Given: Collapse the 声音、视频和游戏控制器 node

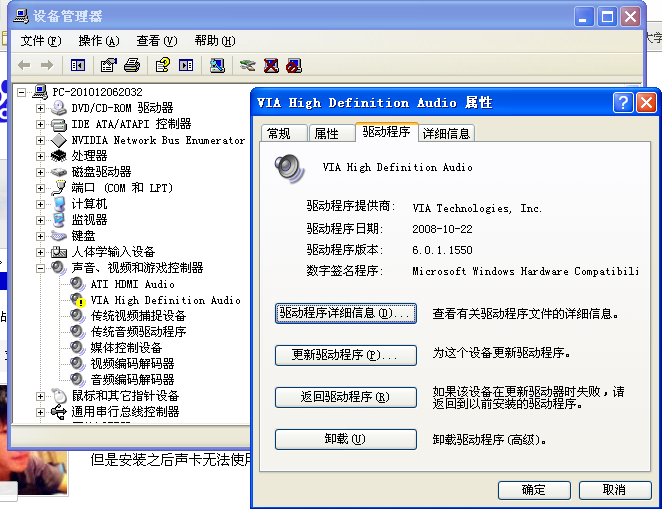Looking at the screenshot, I should pyautogui.click(x=40, y=268).
